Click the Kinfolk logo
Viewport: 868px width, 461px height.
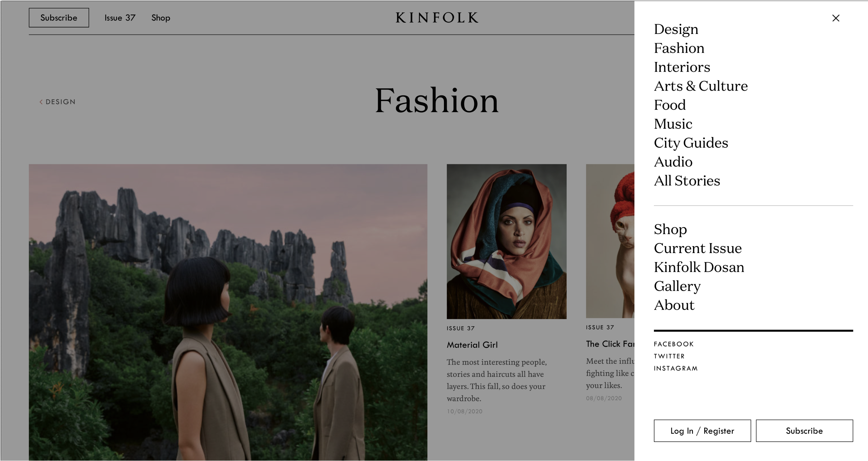(437, 17)
